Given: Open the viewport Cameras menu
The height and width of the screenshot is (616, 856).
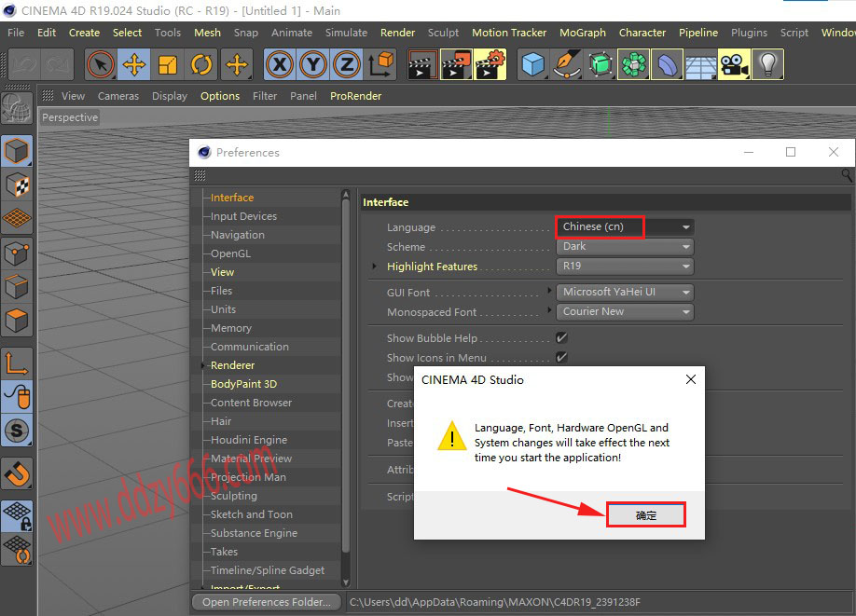Looking at the screenshot, I should pos(118,96).
